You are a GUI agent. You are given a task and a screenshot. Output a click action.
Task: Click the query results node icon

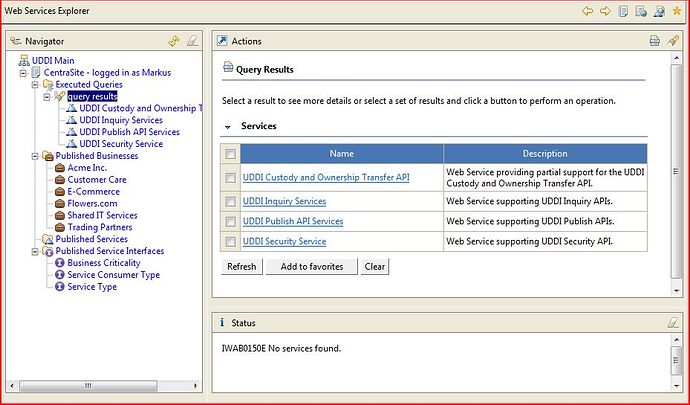pos(59,96)
